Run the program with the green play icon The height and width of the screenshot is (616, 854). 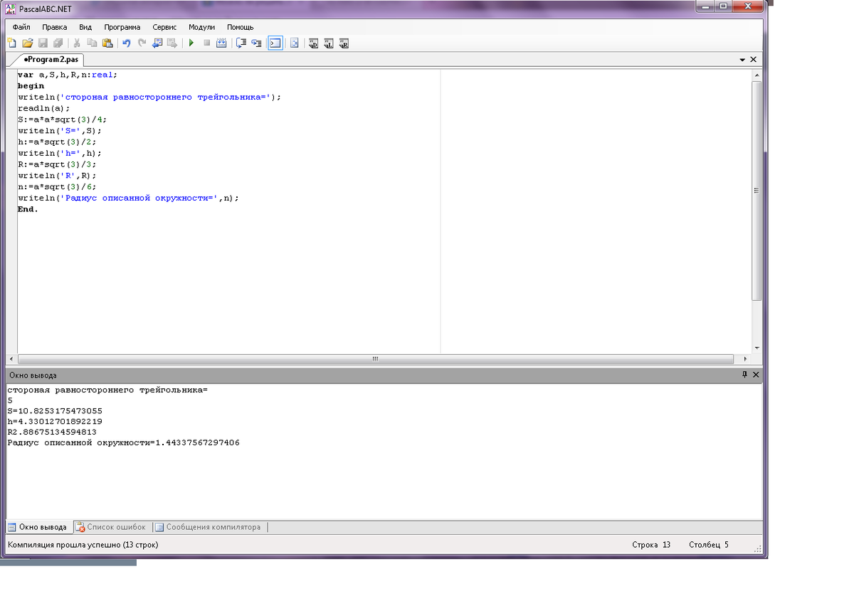(x=191, y=43)
